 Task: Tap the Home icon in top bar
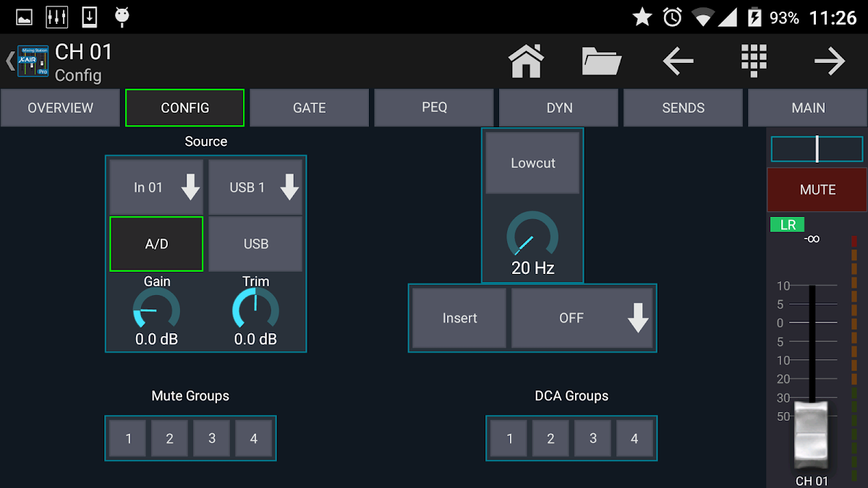point(527,61)
